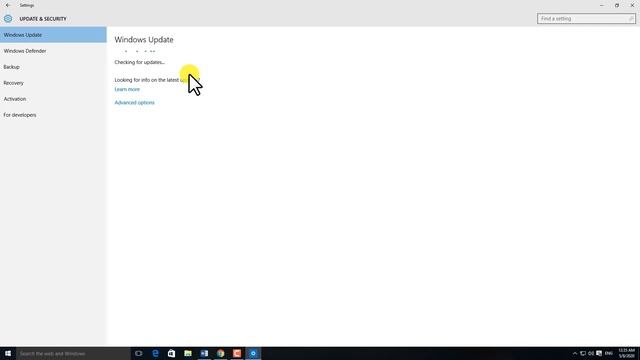Click the Checking for updates status text
Image resolution: width=640 pixels, height=360 pixels.
click(140, 62)
